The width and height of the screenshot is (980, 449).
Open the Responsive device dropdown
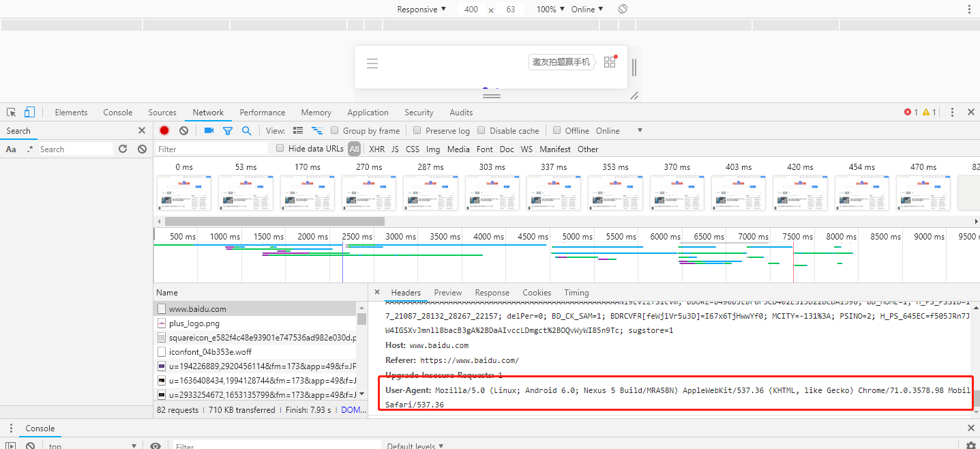[421, 9]
